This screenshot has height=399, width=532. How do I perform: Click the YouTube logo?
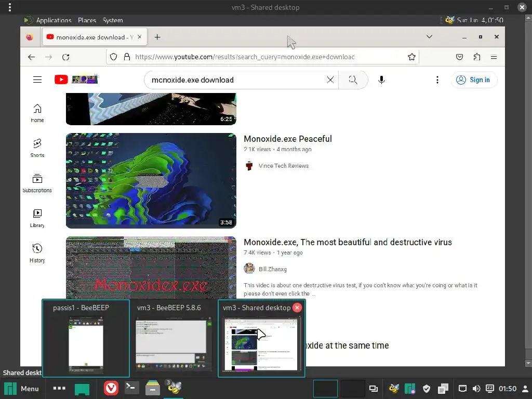76,79
